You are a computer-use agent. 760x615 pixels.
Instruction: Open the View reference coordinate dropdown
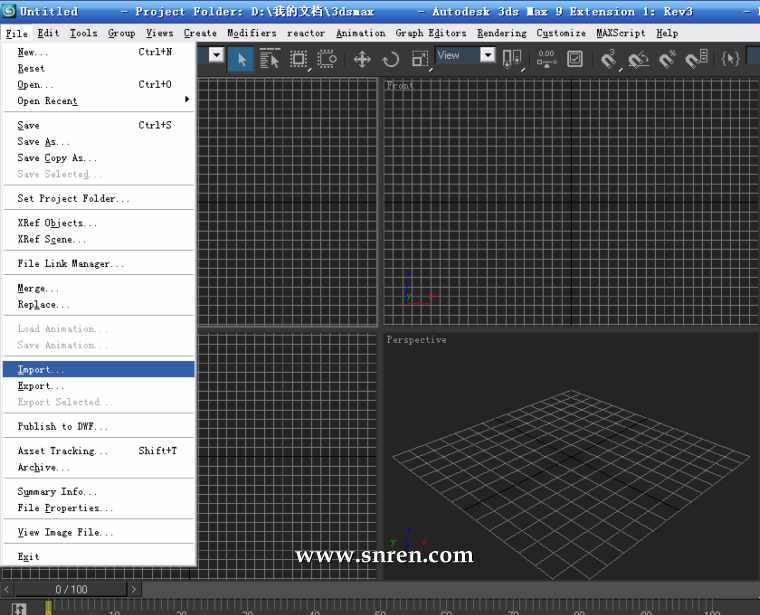(x=465, y=55)
